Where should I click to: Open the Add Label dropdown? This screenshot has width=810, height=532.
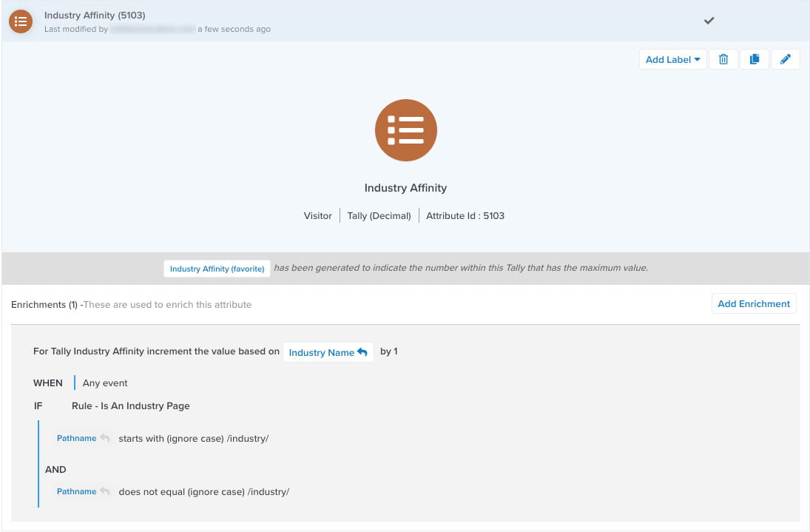[672, 59]
